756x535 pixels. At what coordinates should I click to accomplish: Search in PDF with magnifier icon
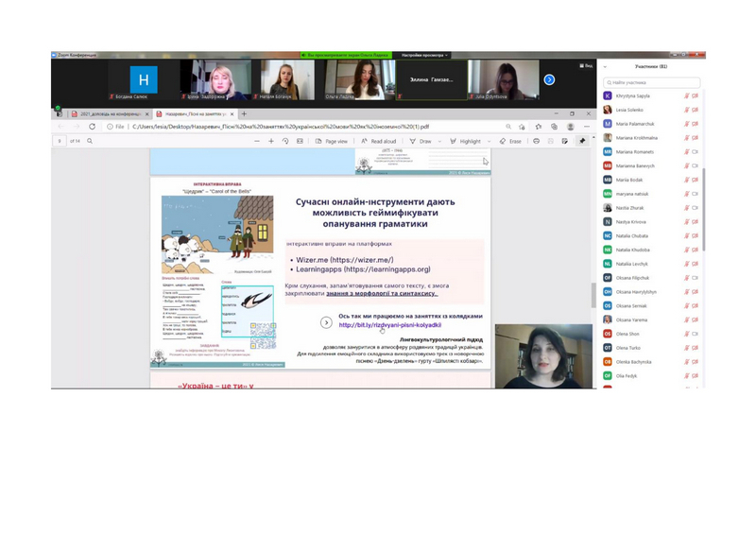click(x=90, y=141)
